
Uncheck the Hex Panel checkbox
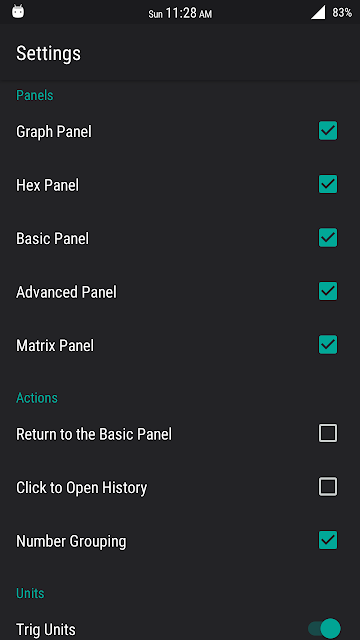328,184
